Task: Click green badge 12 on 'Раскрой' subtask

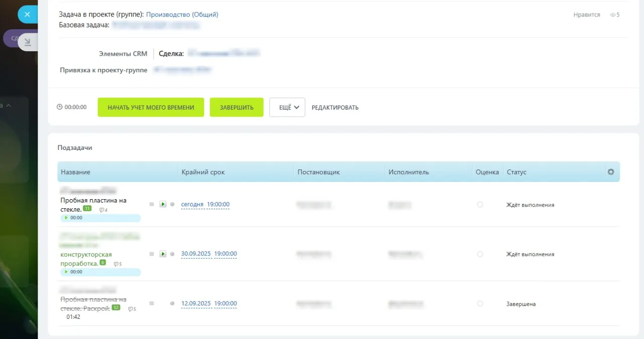Action: tap(116, 308)
